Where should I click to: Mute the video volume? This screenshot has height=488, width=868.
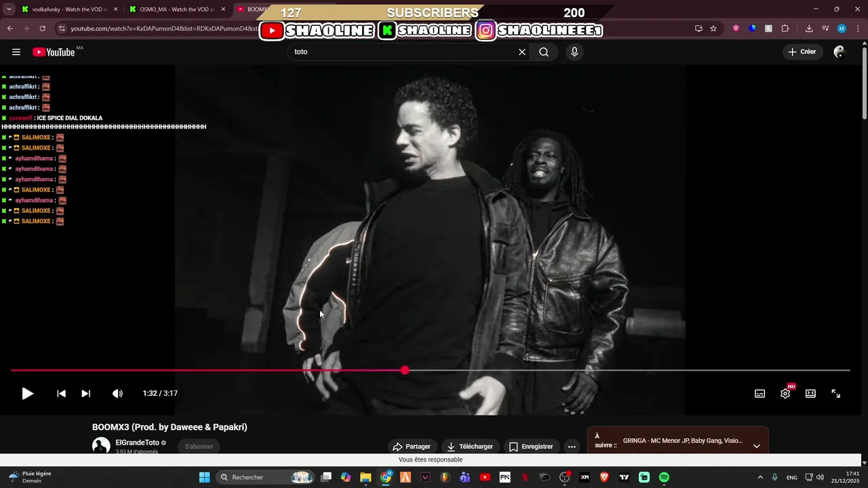point(117,393)
